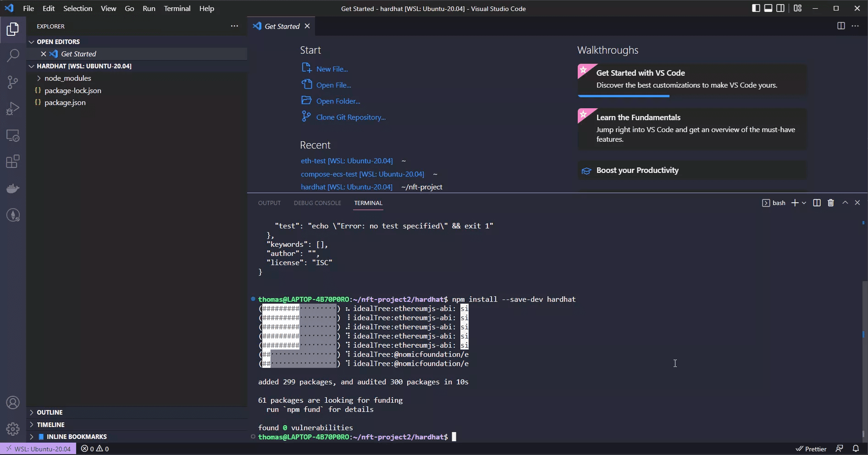Open the Search view in activity bar
Image resolution: width=868 pixels, height=455 pixels.
coord(13,56)
